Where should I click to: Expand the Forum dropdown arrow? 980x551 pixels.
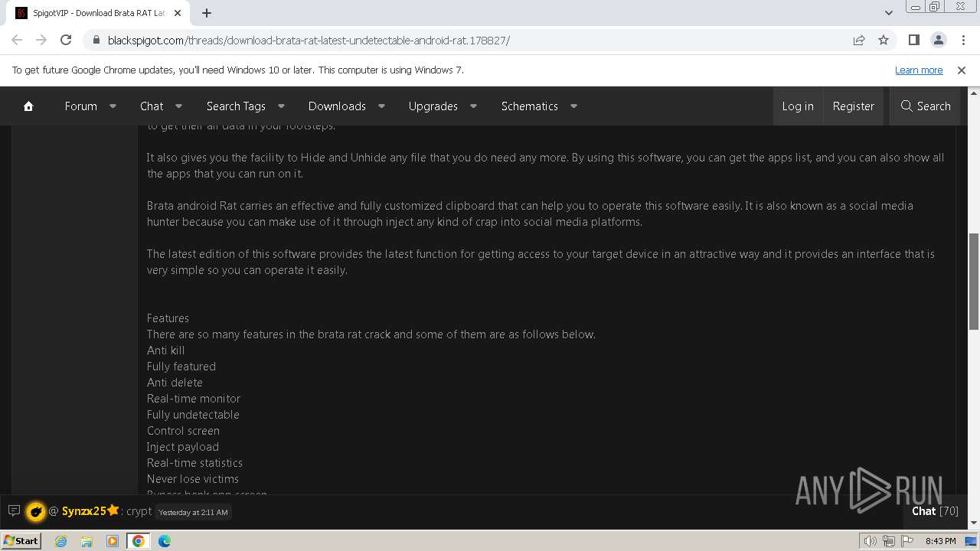113,106
